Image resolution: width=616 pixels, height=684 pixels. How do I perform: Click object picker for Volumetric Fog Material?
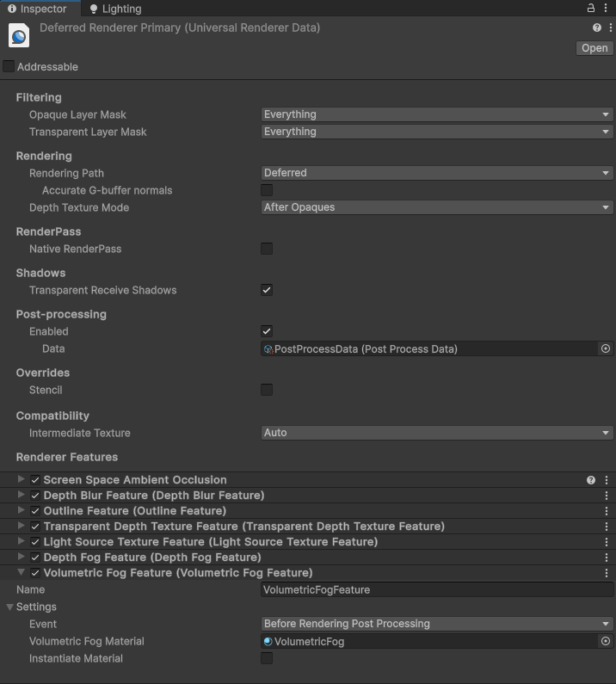point(606,641)
